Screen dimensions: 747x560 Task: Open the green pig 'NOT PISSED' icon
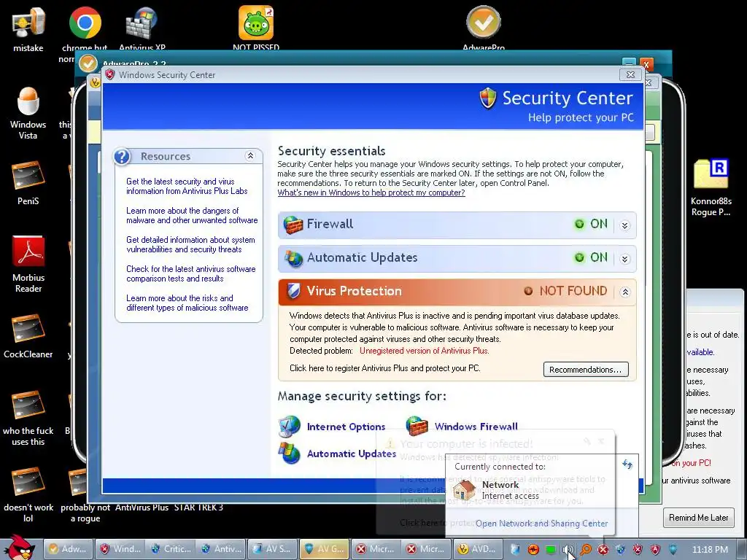pos(256,28)
